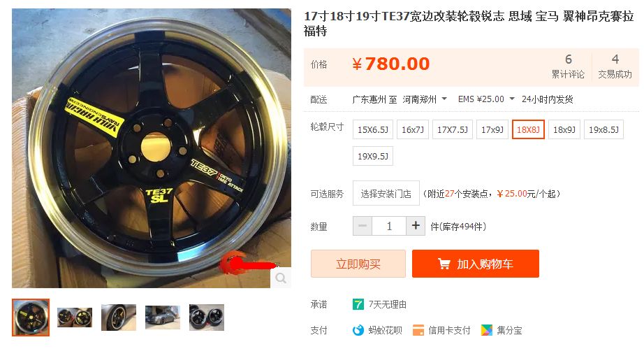View the 累计评论 reviews count
The height and width of the screenshot is (349, 644).
[x=568, y=66]
